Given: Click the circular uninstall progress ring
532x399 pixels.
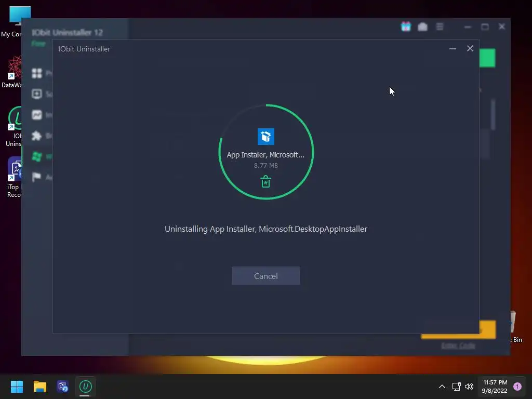Looking at the screenshot, I should click(266, 152).
